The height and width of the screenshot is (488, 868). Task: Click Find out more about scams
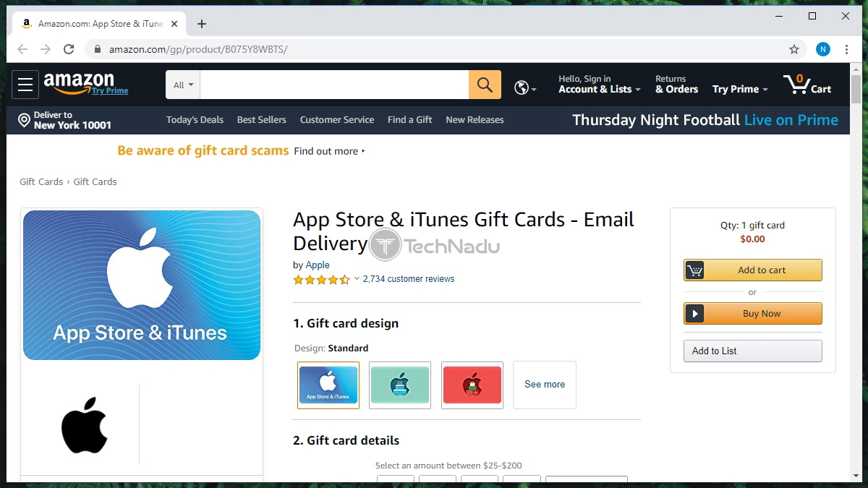coord(330,151)
